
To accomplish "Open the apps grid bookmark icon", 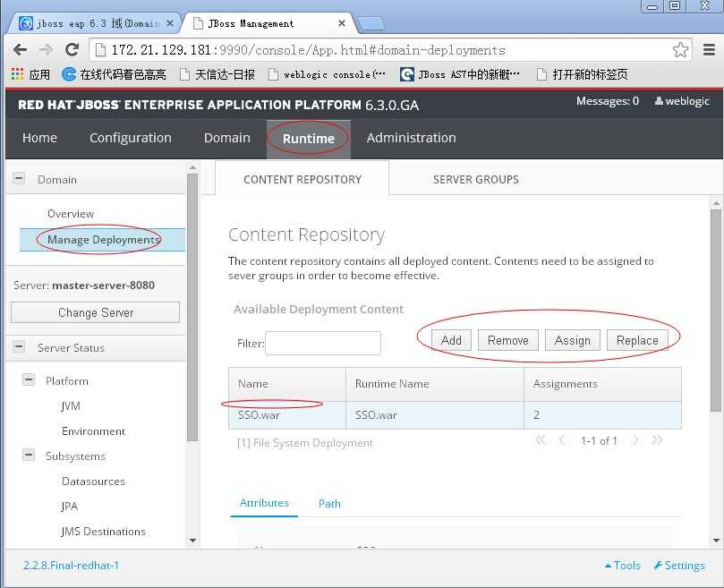I will (x=17, y=74).
